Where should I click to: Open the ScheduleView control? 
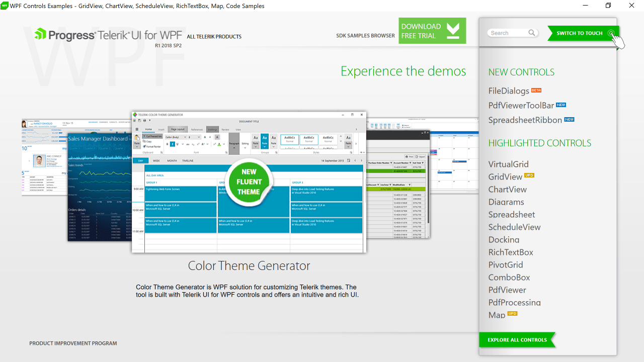point(514,227)
